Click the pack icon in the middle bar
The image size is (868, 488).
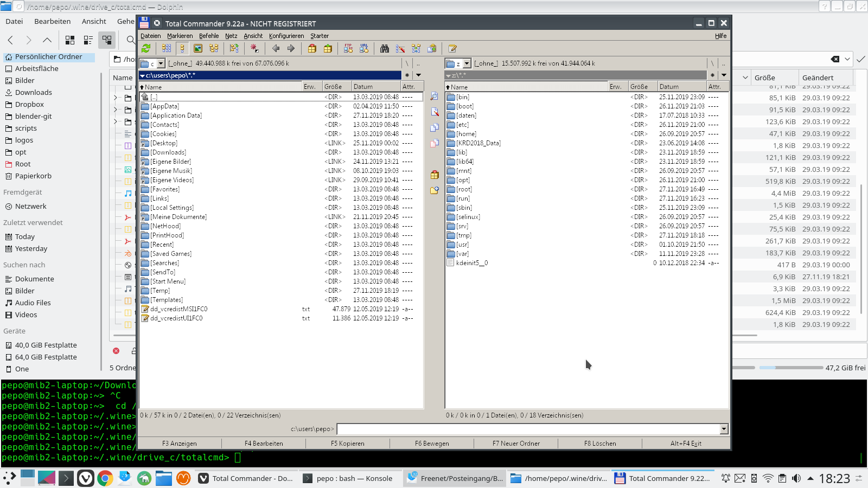tap(435, 175)
